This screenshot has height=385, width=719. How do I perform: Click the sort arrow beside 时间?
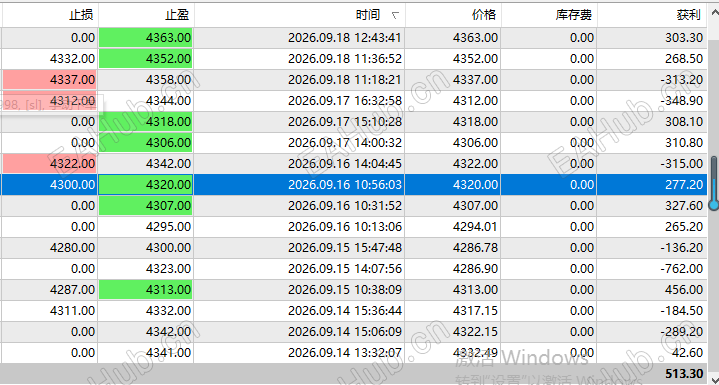pyautogui.click(x=395, y=16)
